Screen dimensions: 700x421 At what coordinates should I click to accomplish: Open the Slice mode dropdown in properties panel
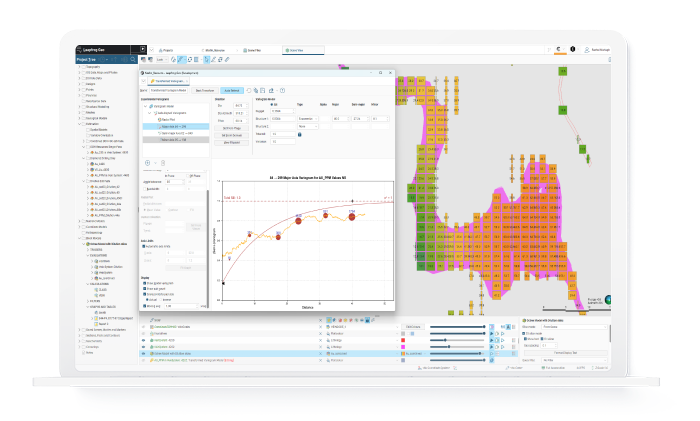(575, 327)
